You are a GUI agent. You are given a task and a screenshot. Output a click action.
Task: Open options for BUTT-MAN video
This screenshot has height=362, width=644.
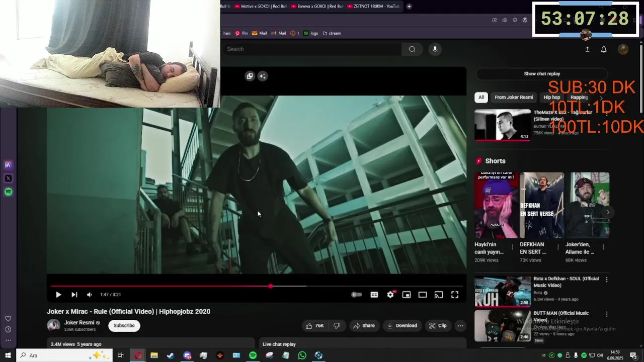pyautogui.click(x=606, y=314)
